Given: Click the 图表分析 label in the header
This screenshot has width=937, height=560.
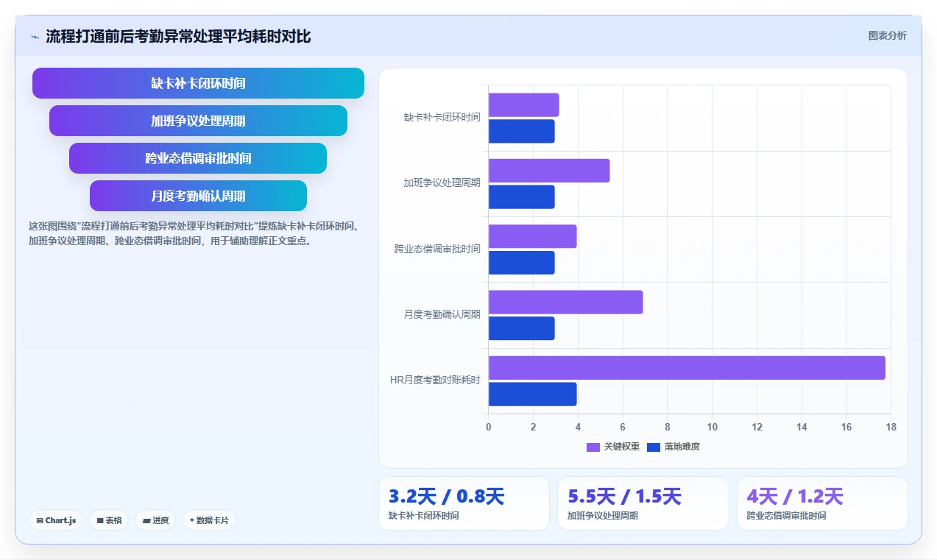Looking at the screenshot, I should point(887,35).
